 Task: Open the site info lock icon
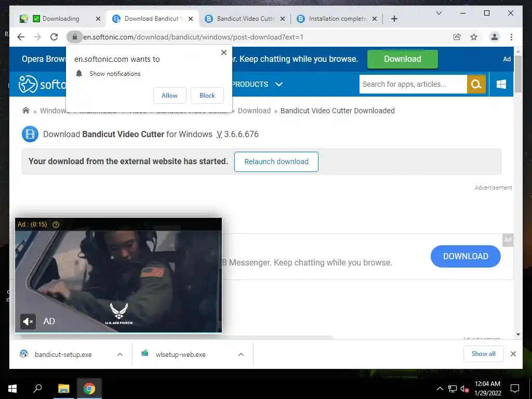tap(75, 37)
